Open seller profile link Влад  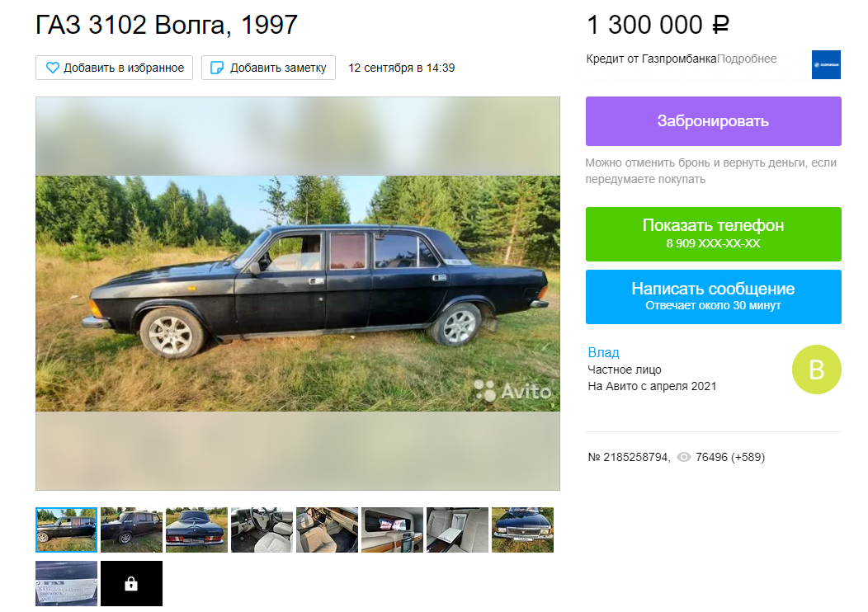click(603, 352)
